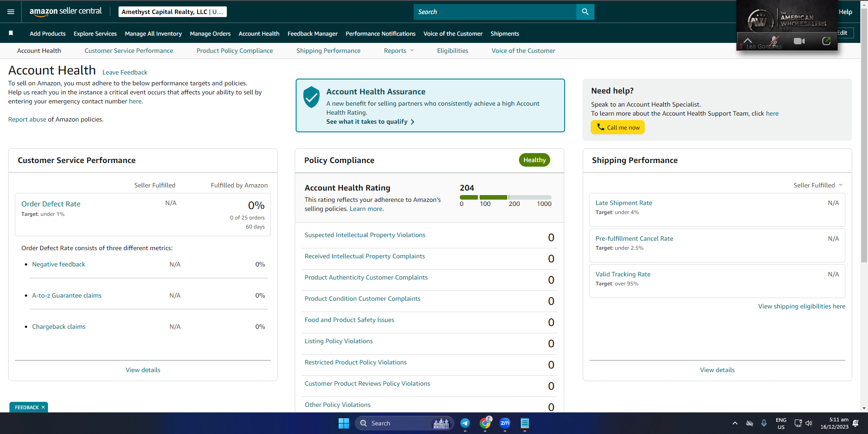Click View shipping eligibilities here
868x434 pixels.
pos(802,306)
